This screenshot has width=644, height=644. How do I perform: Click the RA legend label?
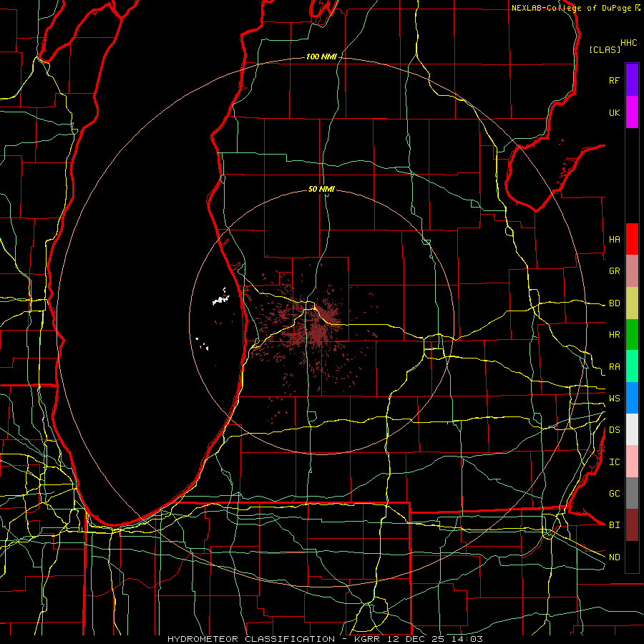614,367
